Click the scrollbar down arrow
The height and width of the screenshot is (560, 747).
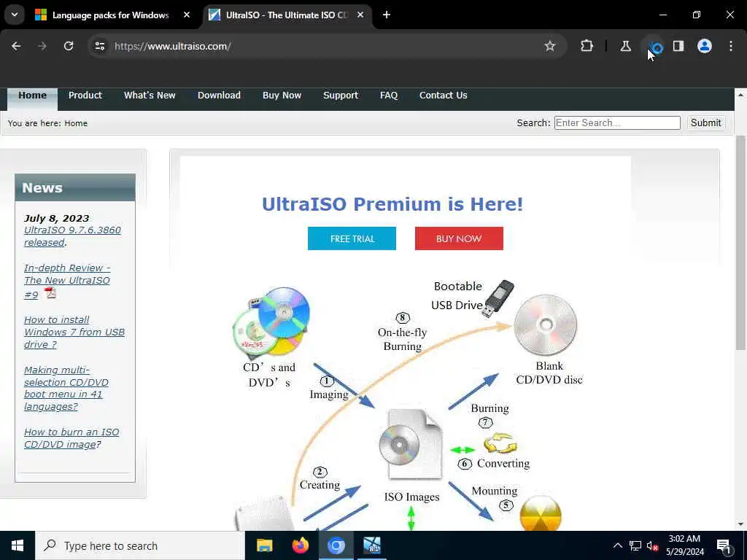[740, 524]
